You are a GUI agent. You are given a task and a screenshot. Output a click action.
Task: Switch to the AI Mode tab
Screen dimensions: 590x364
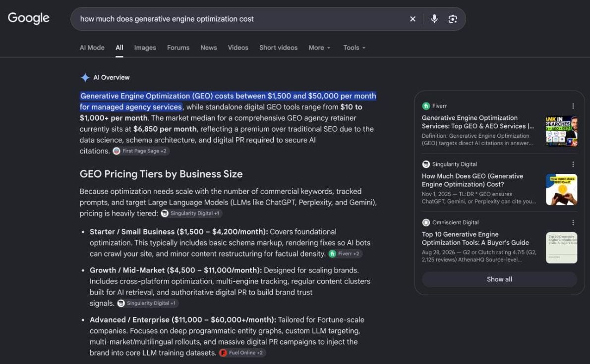pos(92,48)
